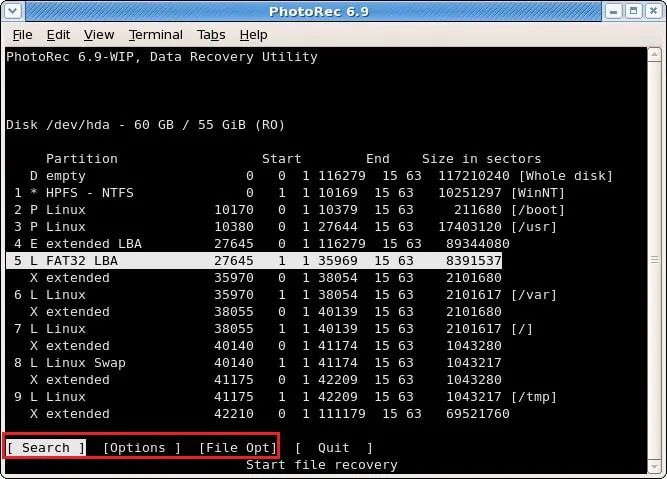
Task: Click the 'Start' column header
Action: click(x=282, y=159)
